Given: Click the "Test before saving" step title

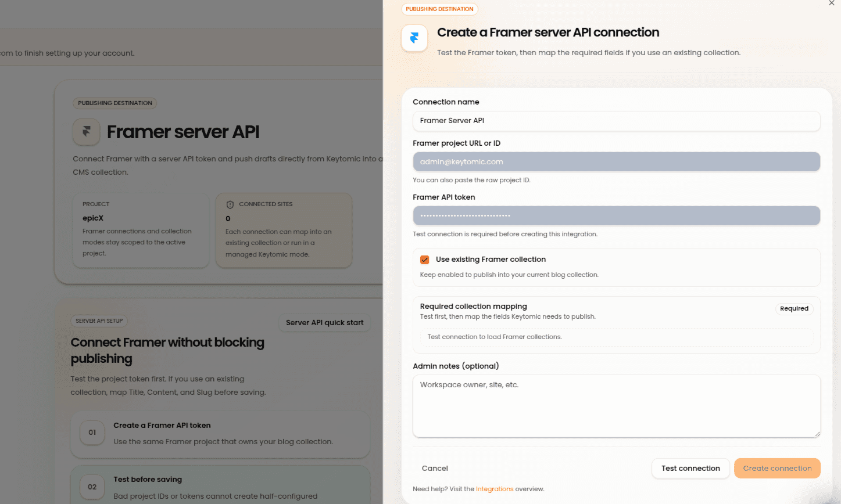Looking at the screenshot, I should pyautogui.click(x=148, y=480).
